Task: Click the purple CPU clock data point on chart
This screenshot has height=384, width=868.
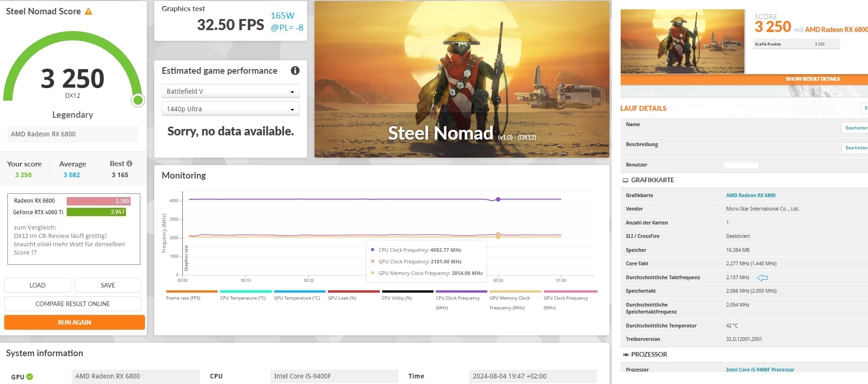Action: [x=498, y=199]
